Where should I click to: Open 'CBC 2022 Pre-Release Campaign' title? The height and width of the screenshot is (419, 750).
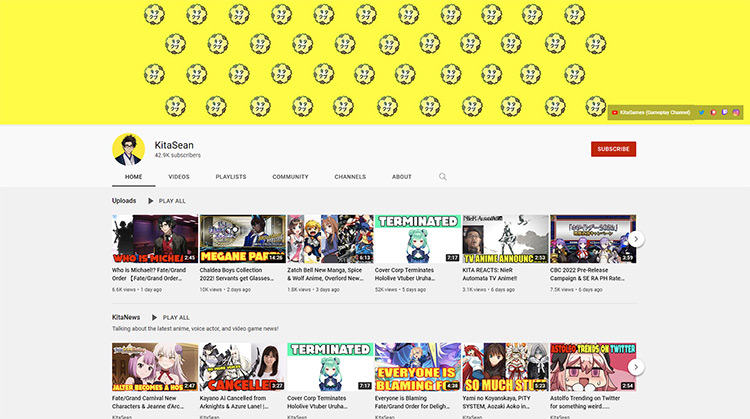click(x=587, y=274)
